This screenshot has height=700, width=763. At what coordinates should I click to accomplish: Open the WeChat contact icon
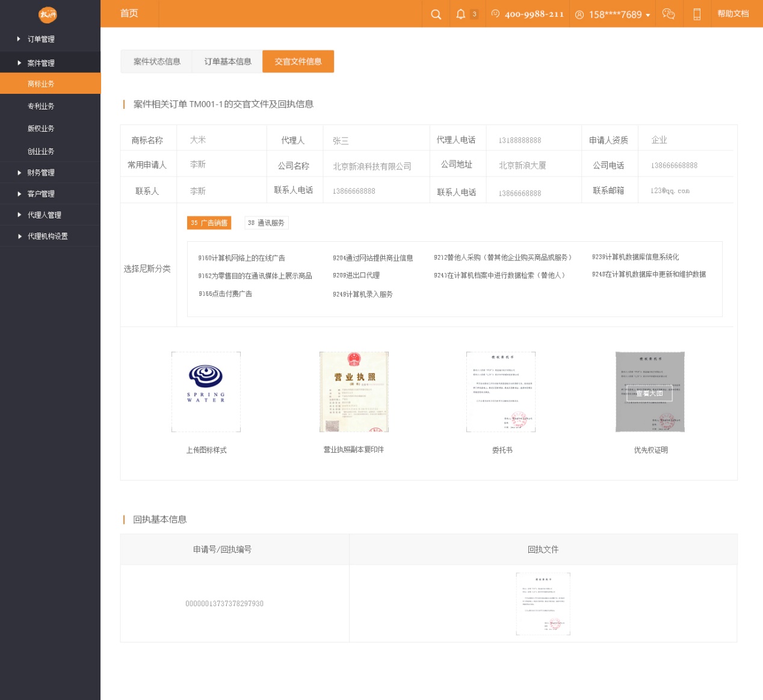[669, 14]
